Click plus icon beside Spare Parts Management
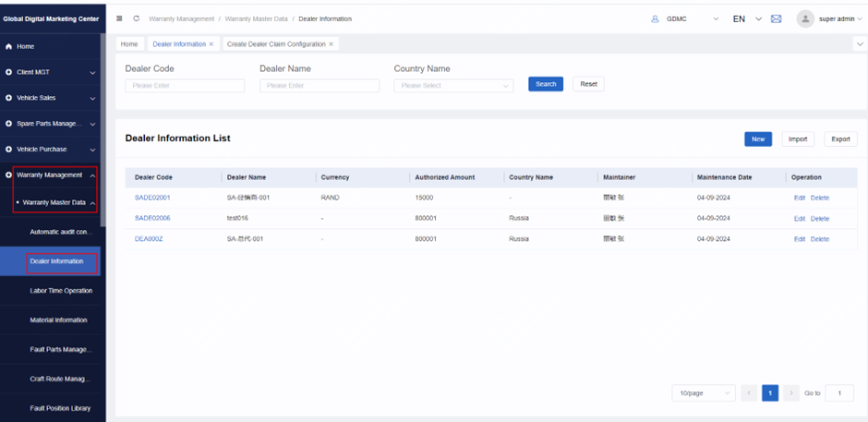Image resolution: width=868 pixels, height=422 pixels. click(9, 124)
